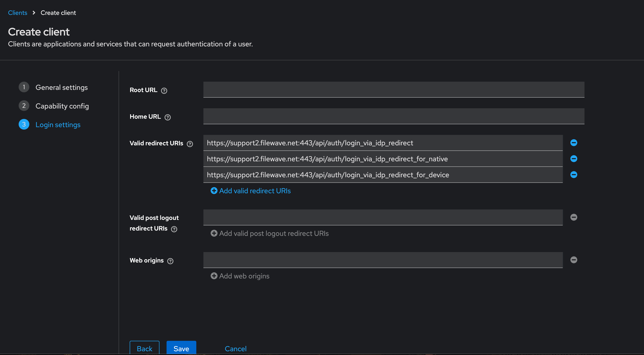The height and width of the screenshot is (355, 644).
Task: Remove the web origins row
Action: (574, 260)
